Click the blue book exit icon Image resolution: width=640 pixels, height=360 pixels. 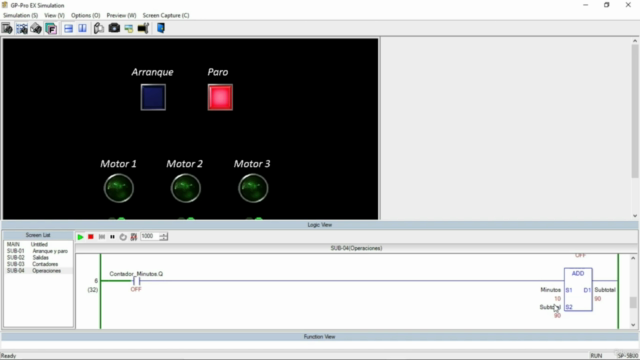tap(161, 29)
